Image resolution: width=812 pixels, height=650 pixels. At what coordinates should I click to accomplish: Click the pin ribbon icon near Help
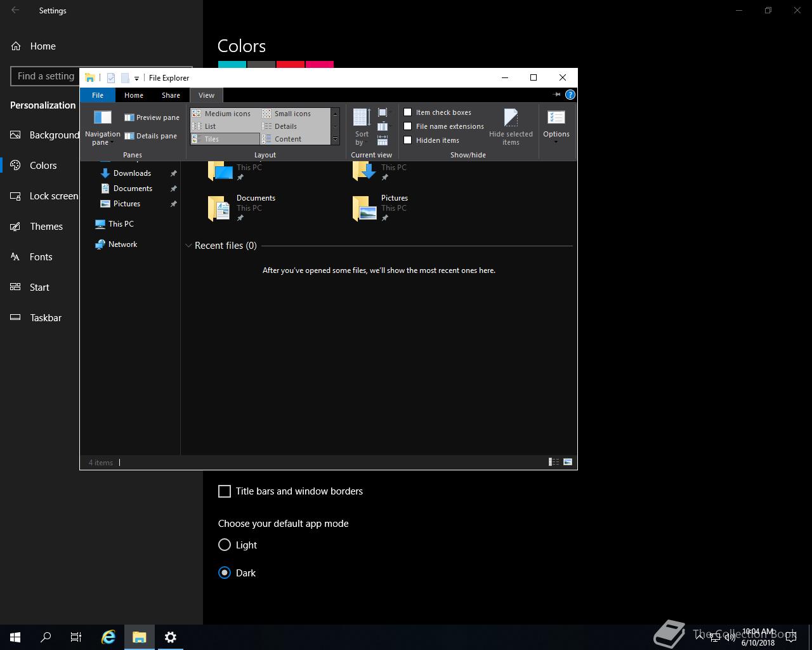click(556, 95)
